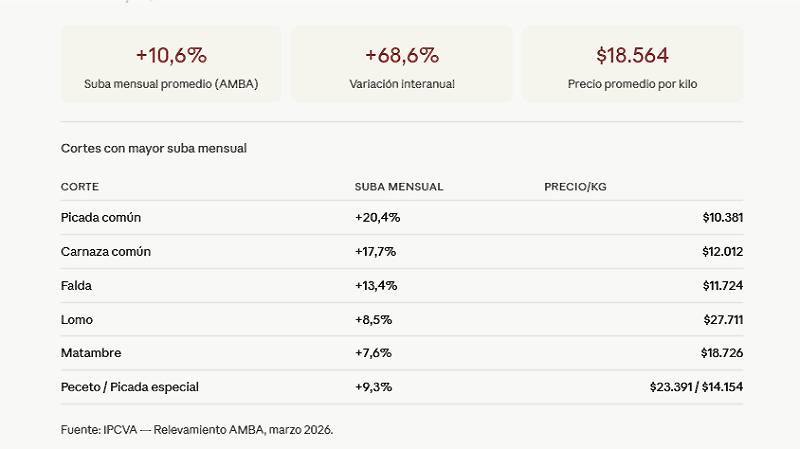Click the $27.711 Lomo price
Image resolution: width=800 pixels, height=449 pixels.
(723, 319)
